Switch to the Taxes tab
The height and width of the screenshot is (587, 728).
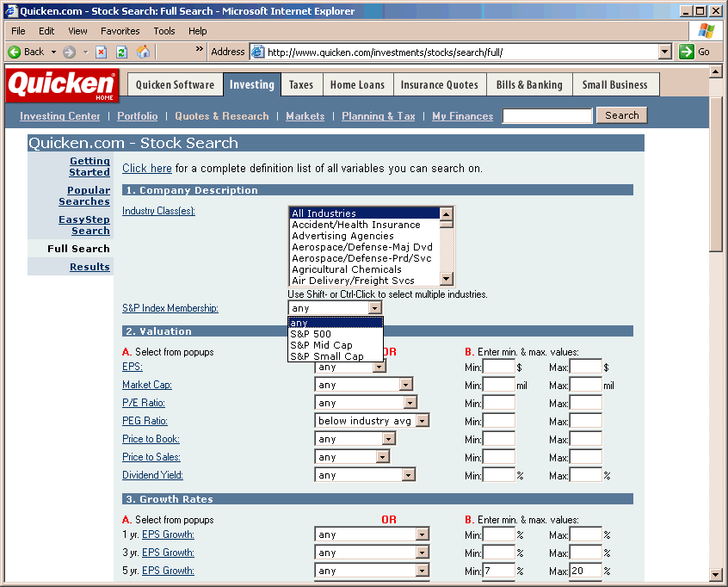[x=300, y=83]
